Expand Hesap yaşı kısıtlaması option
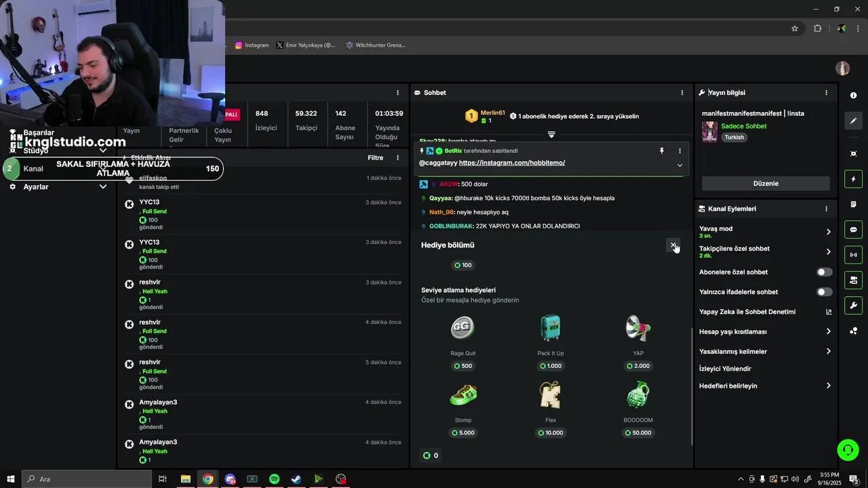The height and width of the screenshot is (488, 868). point(829,331)
